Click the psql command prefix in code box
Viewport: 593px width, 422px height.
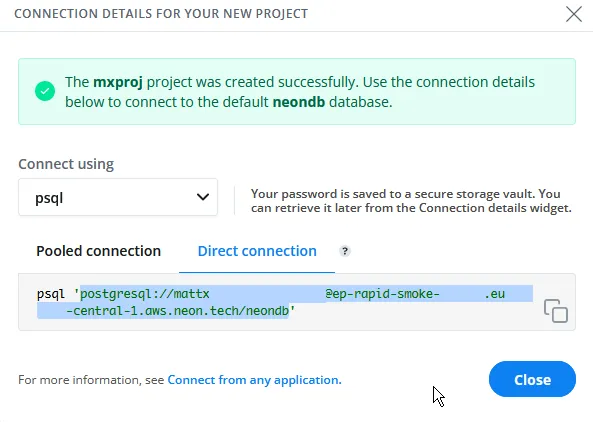click(51, 294)
